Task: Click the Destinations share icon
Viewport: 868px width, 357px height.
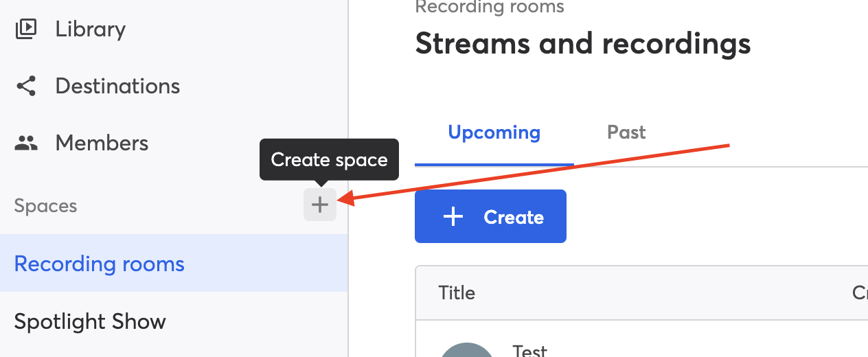Action: click(26, 86)
